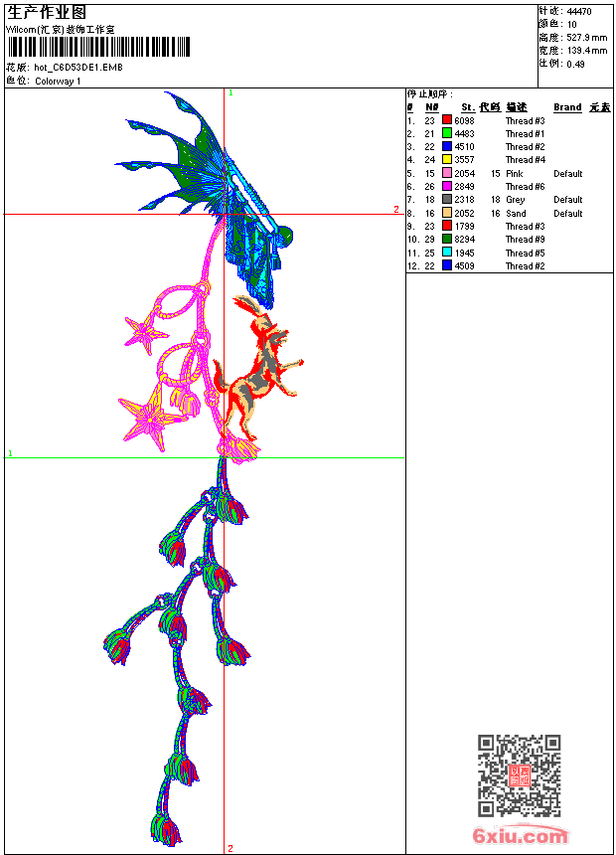The height and width of the screenshot is (855, 616).
Task: Select the scale value '0.49'
Action: tap(575, 64)
